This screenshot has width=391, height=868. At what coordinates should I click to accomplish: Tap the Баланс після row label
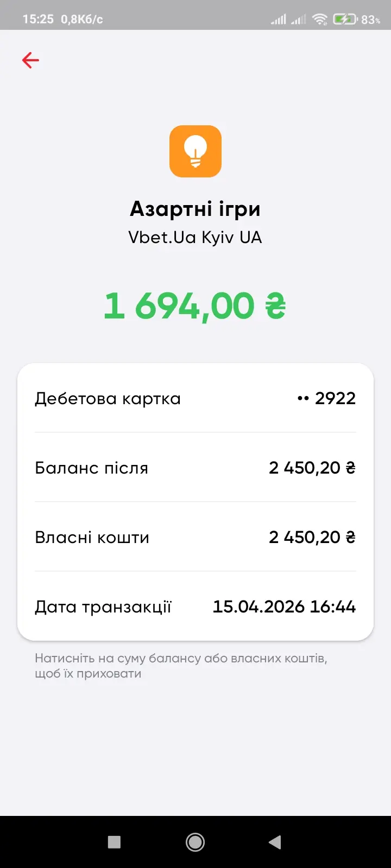[91, 468]
